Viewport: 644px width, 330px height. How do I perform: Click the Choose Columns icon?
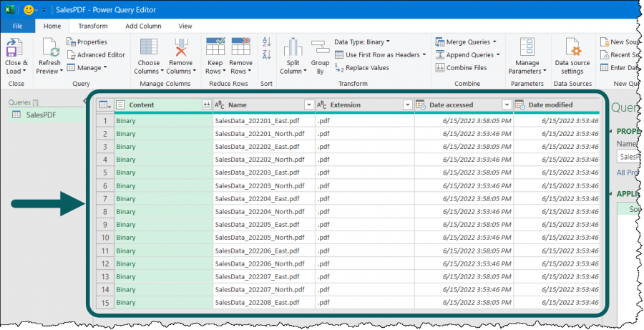(149, 50)
